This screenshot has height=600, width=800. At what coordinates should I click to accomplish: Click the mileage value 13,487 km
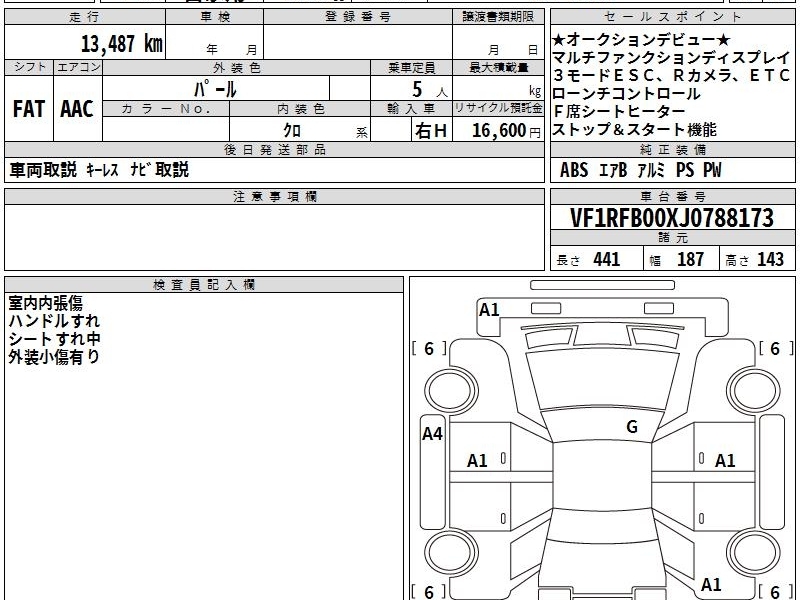click(x=121, y=44)
